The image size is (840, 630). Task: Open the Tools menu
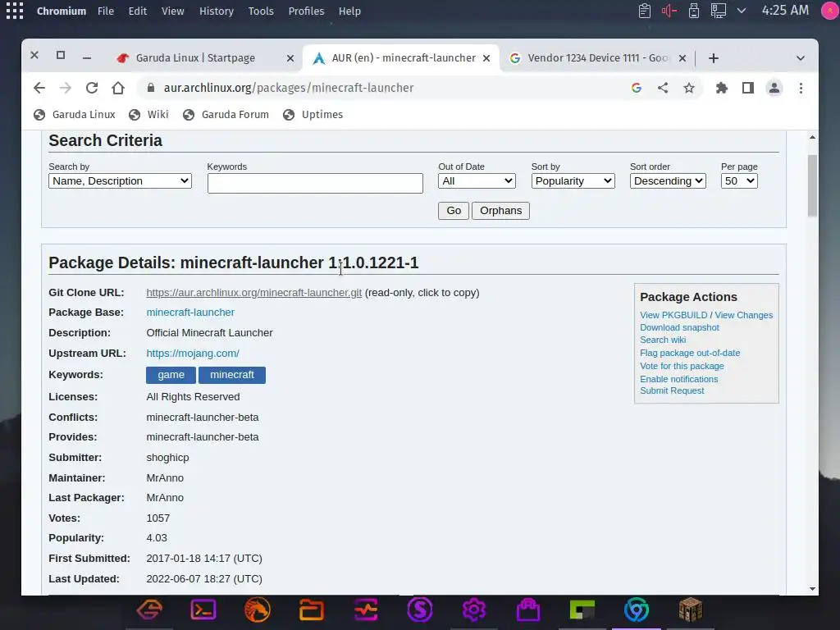pos(261,11)
